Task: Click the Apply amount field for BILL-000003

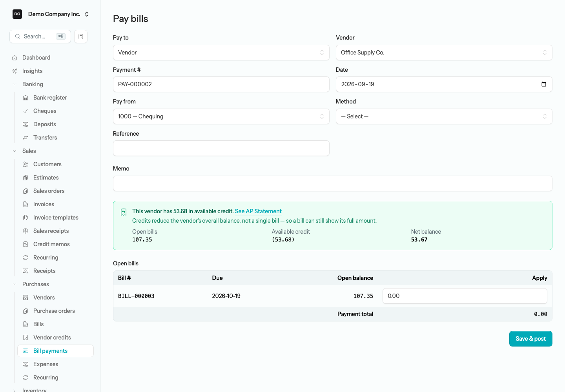Action: [465, 296]
